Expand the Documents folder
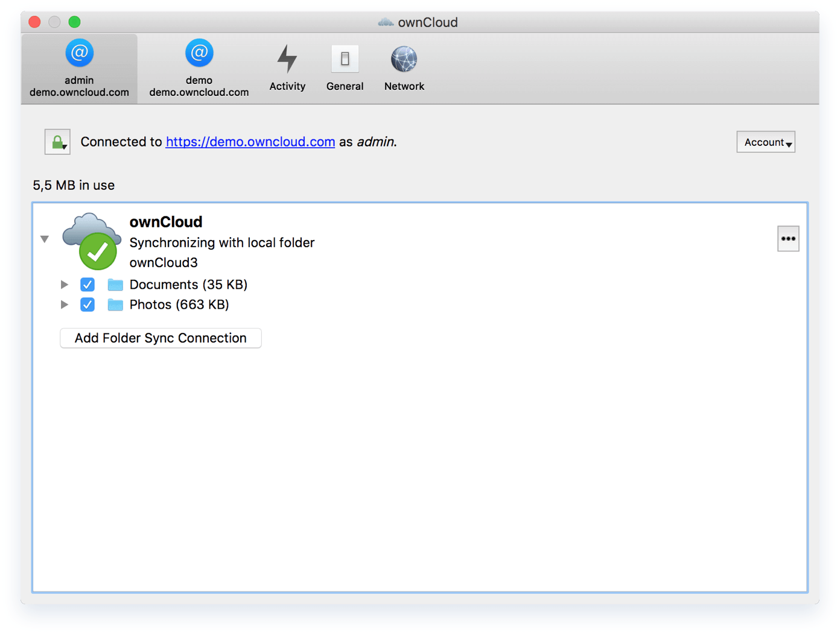This screenshot has height=632, width=840. pos(65,285)
